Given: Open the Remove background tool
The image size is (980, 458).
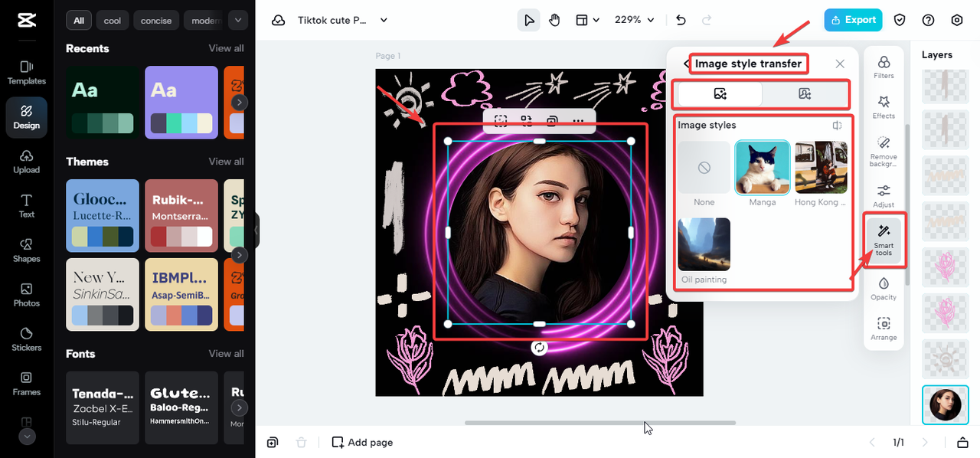Looking at the screenshot, I should click(x=884, y=152).
